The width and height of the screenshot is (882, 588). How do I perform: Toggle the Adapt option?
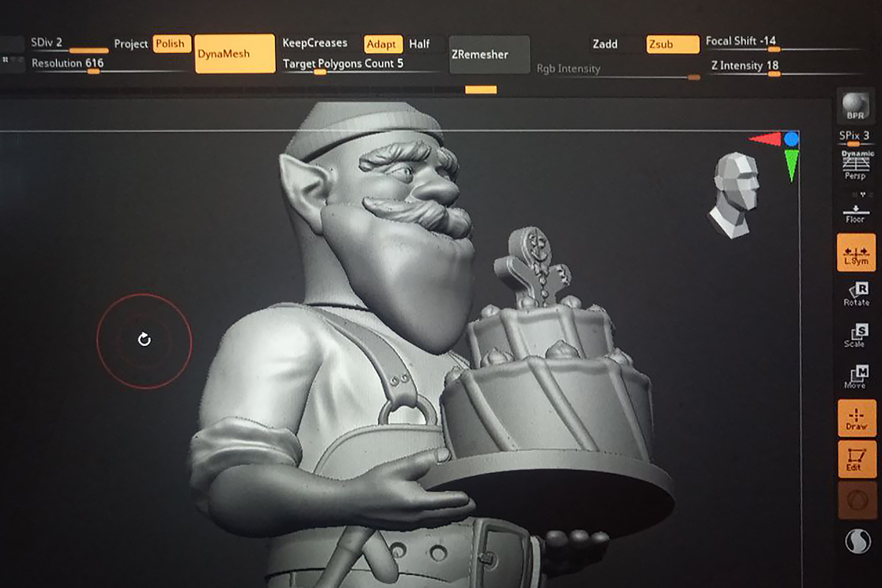click(383, 44)
